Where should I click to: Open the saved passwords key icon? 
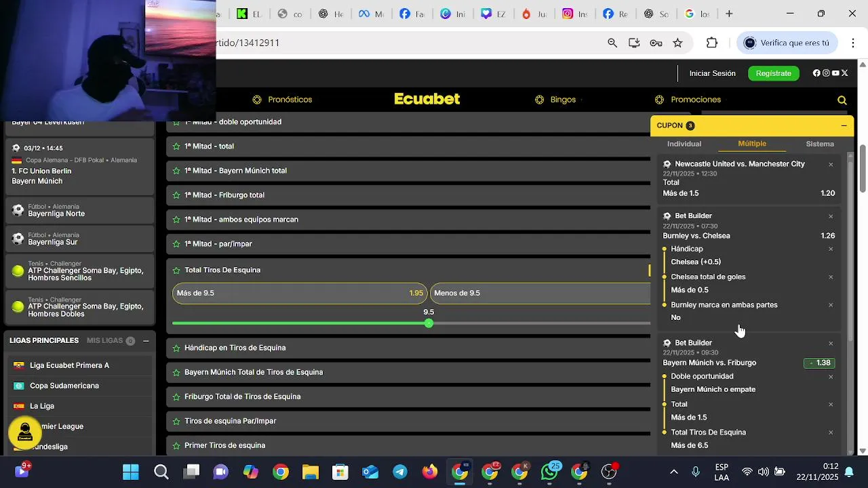coord(656,43)
